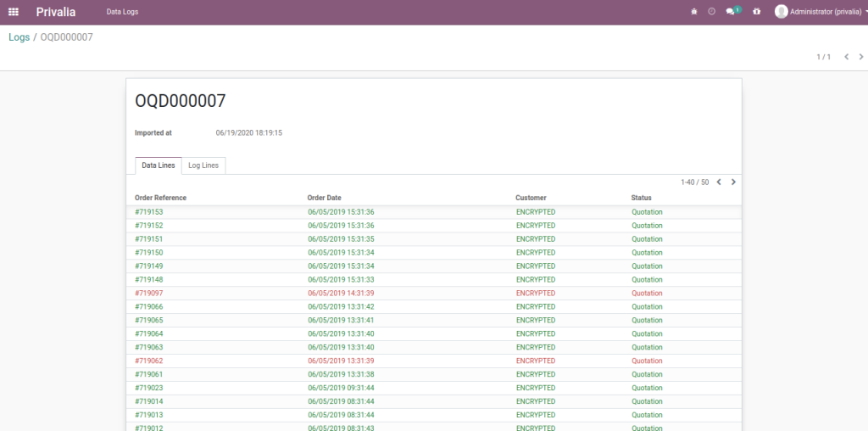Sort by the Status column header
The height and width of the screenshot is (431, 868).
[641, 198]
